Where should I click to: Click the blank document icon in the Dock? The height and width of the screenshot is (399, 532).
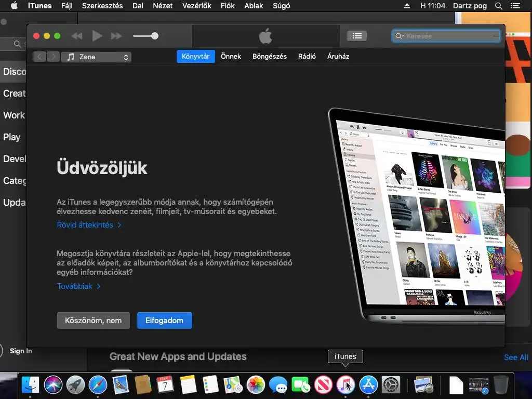456,385
